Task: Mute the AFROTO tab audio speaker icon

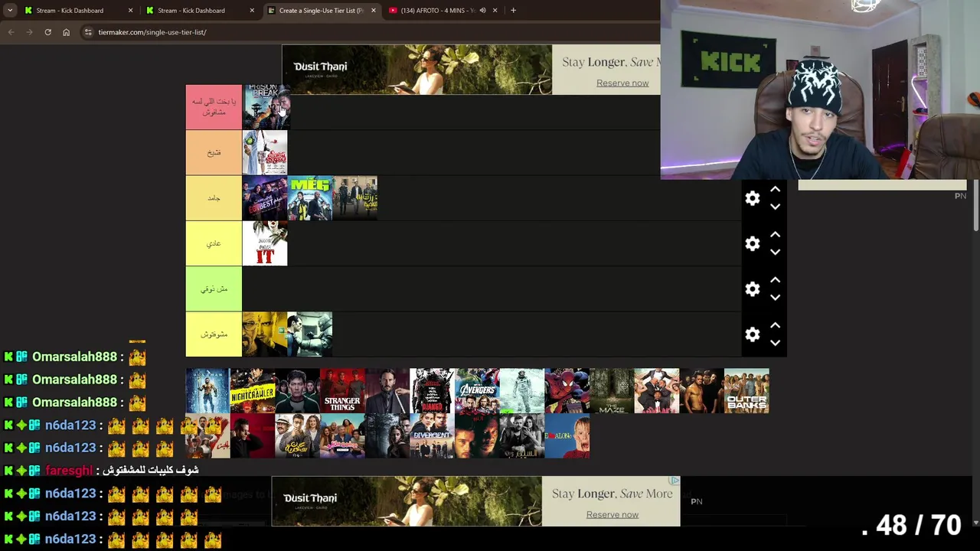Action: click(x=482, y=11)
